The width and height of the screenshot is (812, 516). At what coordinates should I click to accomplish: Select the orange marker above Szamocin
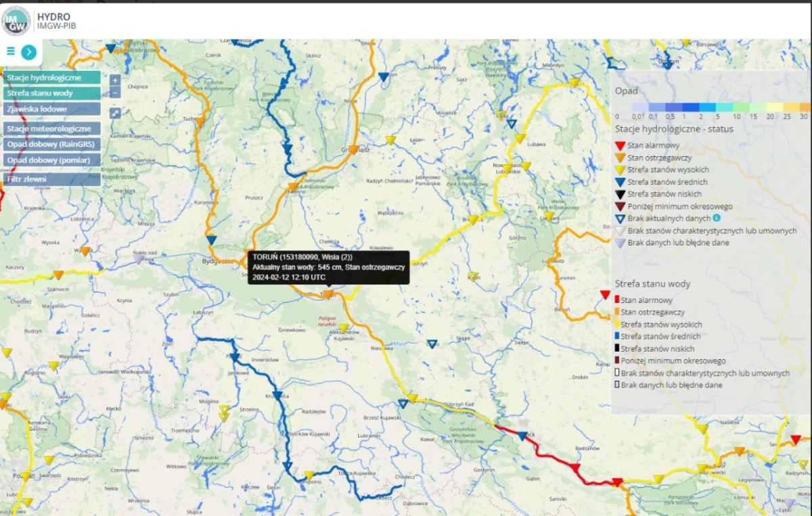59,275
